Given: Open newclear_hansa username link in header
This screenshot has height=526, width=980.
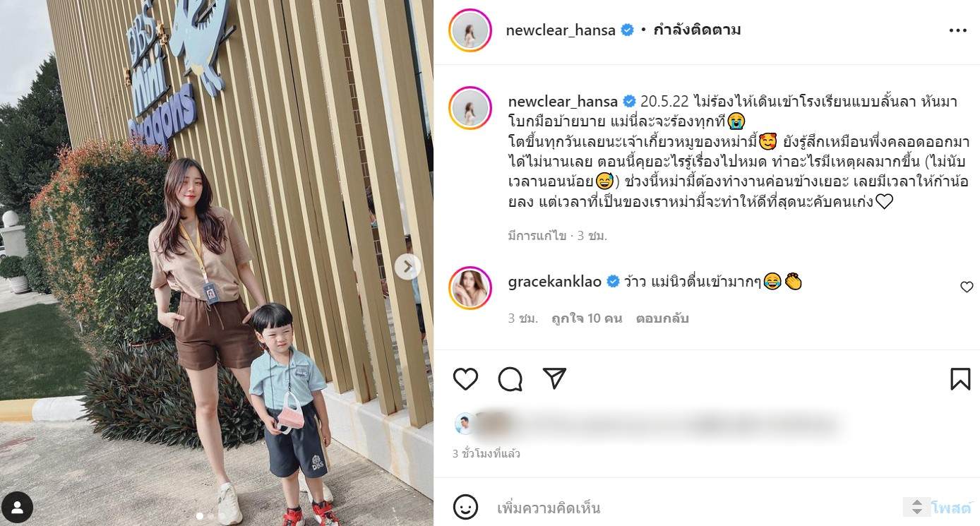Looking at the screenshot, I should click(561, 30).
